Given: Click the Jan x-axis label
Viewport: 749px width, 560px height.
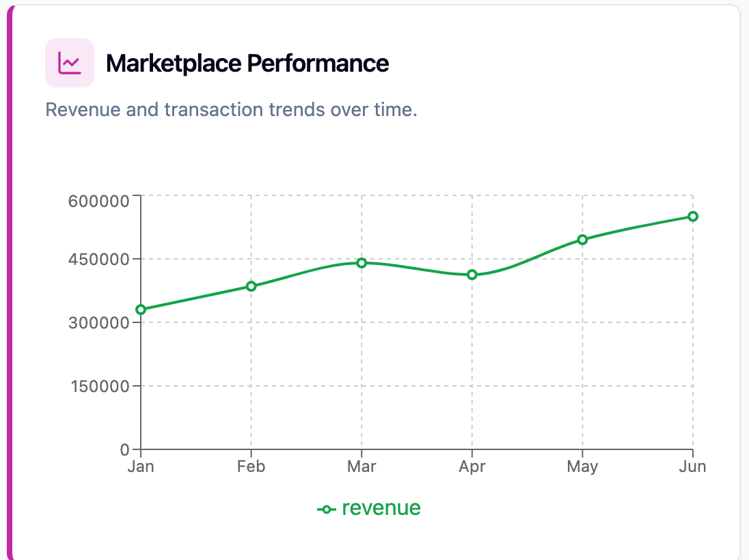Looking at the screenshot, I should tap(141, 467).
